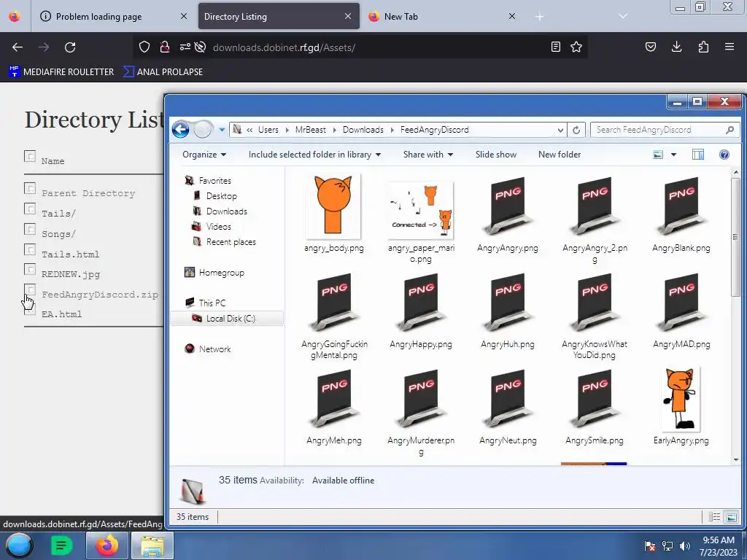This screenshot has height=560, width=747.
Task: Check the Parent Directory checkbox
Action: 30,189
